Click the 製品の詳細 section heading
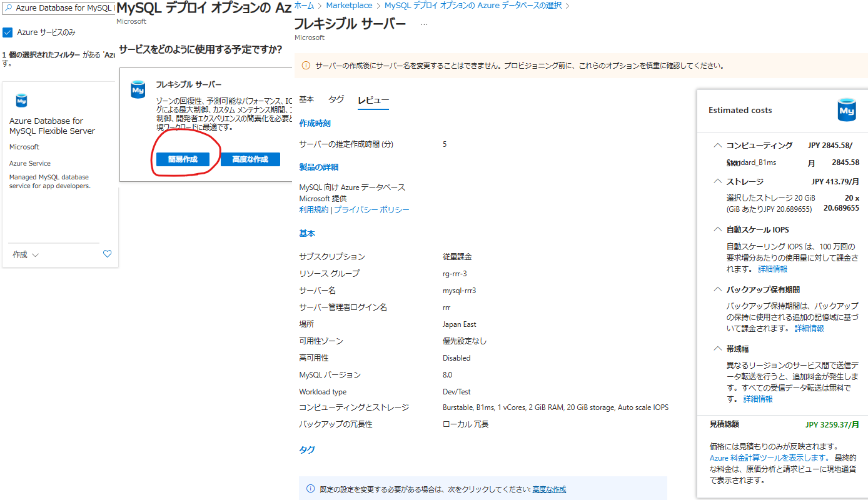This screenshot has width=868, height=500. click(x=319, y=167)
